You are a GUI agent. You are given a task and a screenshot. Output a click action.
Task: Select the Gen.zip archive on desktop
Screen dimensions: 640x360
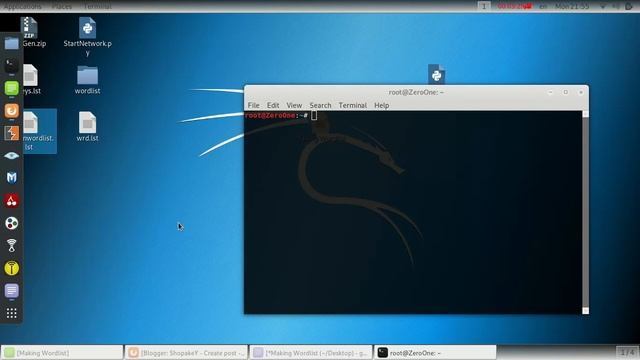(x=31, y=33)
